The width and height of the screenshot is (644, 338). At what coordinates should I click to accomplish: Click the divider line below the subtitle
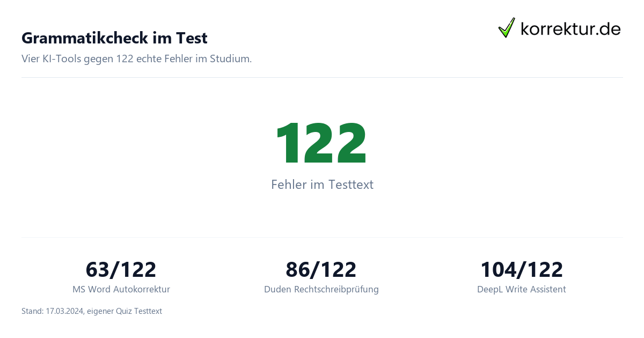click(x=322, y=77)
